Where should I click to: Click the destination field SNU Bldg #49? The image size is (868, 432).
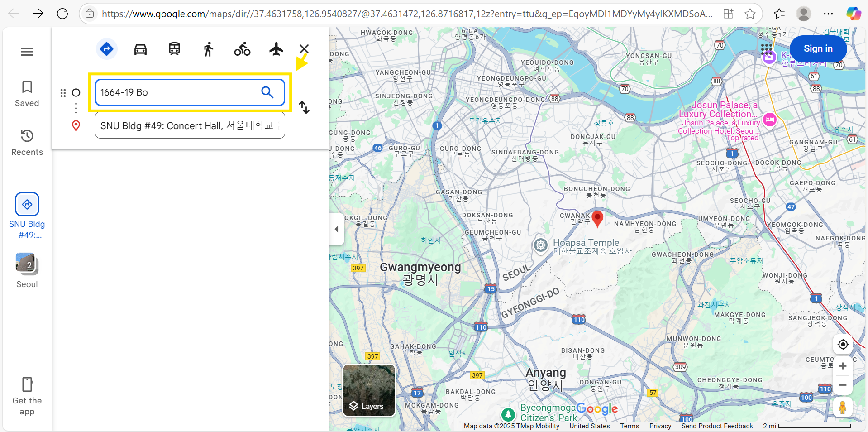tap(186, 126)
